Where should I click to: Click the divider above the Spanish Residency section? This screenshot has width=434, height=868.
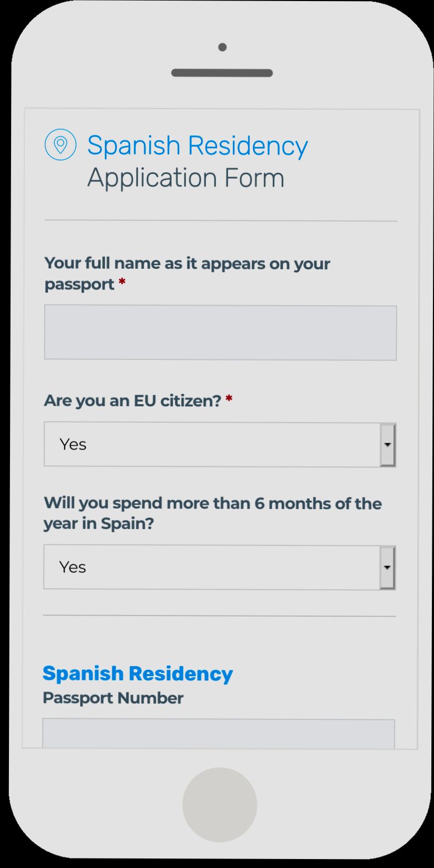(x=220, y=615)
